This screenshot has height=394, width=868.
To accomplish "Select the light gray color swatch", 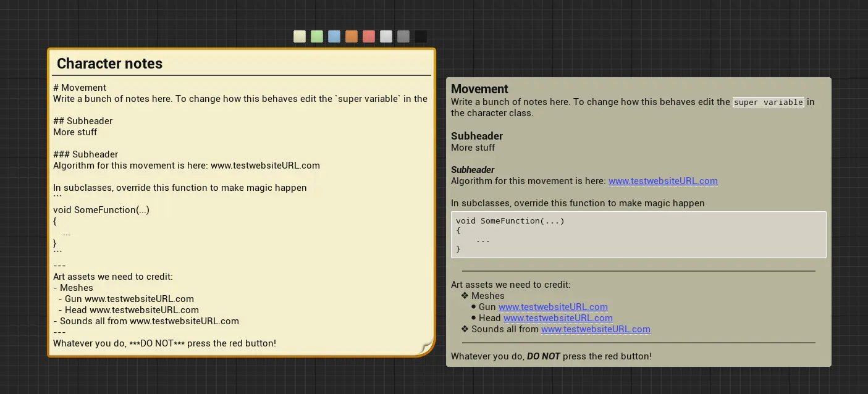I will pos(386,37).
